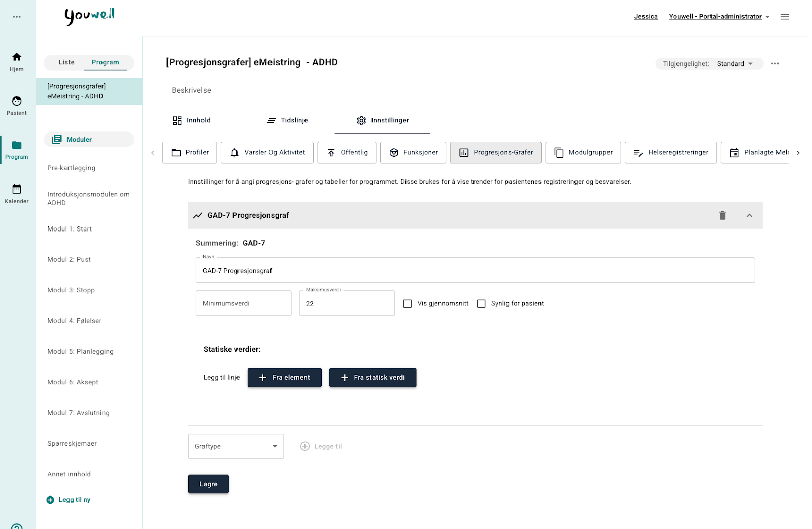Image resolution: width=812 pixels, height=529 pixels.
Task: Go to Hjem in the sidebar
Action: 17,62
